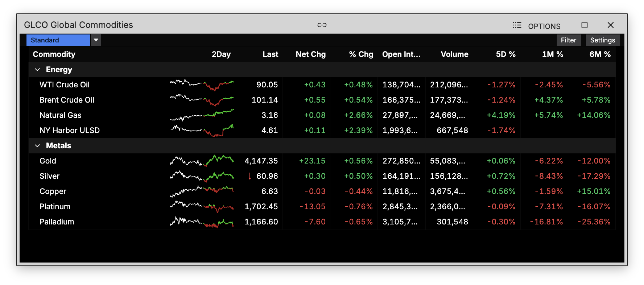Screen dimensions: 644x285
Task: Click Copper 6M value +15.01%
Action: 594,191
